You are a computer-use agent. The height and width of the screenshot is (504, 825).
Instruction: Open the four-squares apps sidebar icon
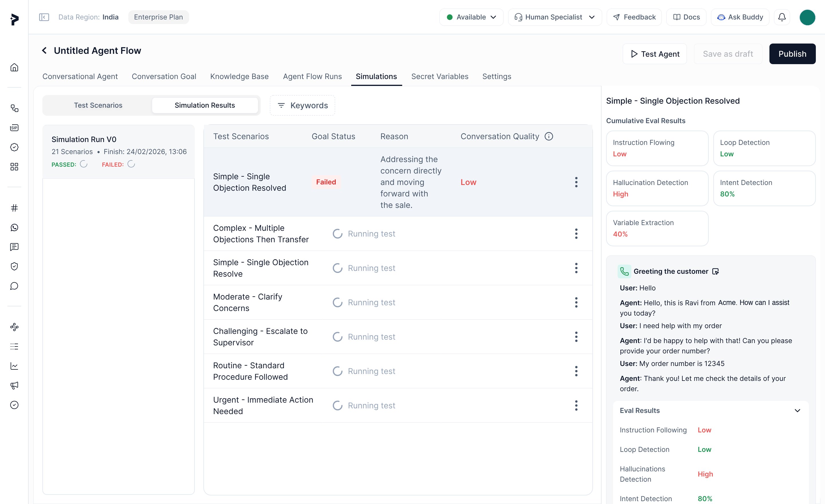14,167
